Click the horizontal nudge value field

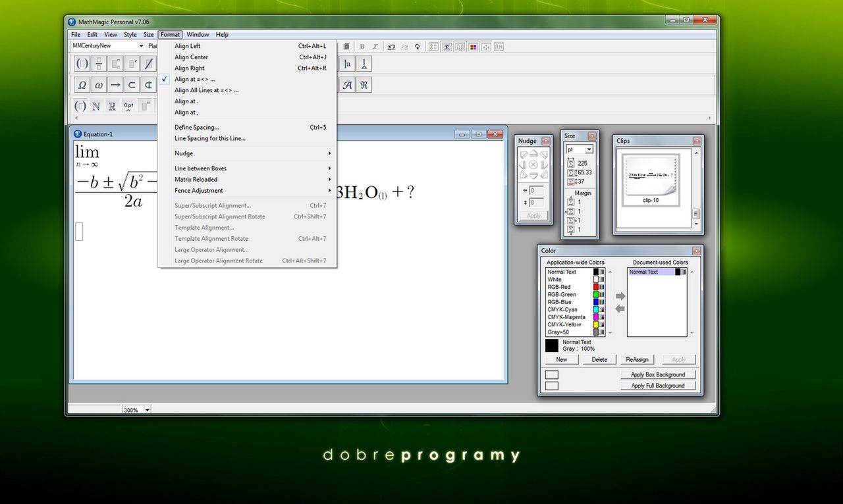point(537,191)
